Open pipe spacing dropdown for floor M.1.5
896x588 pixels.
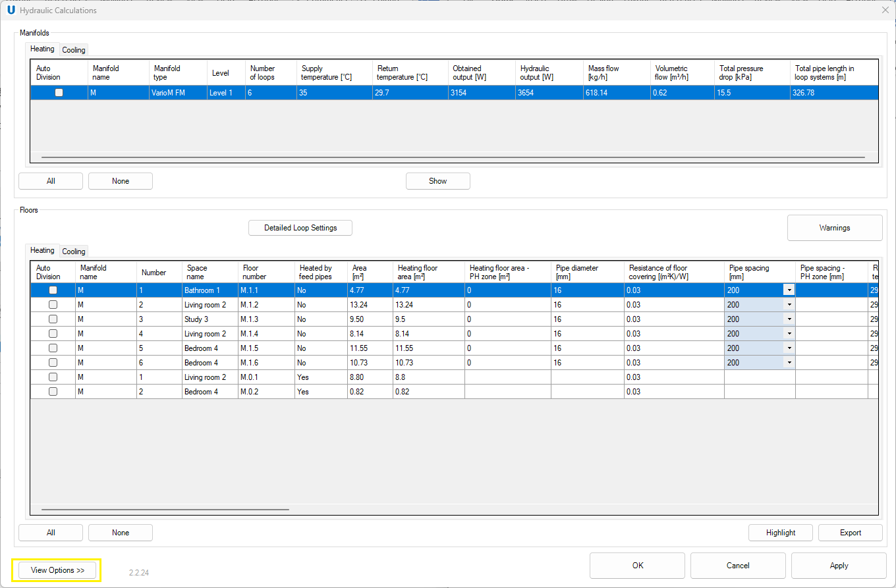(789, 348)
